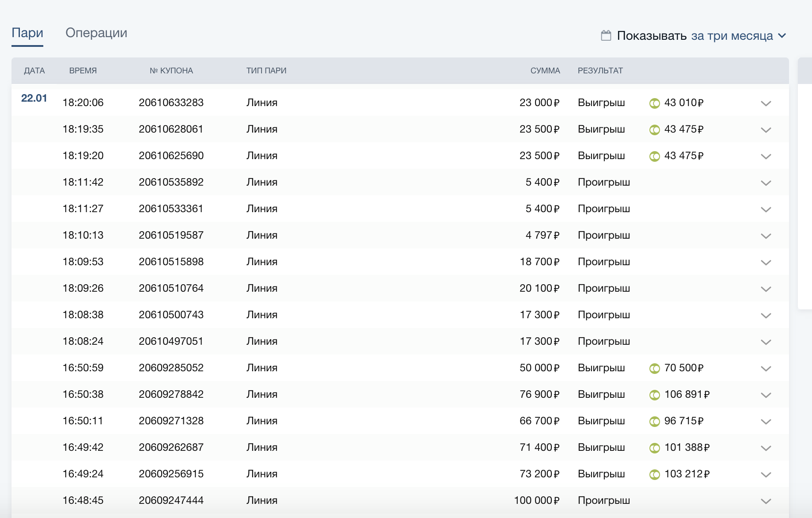Expand details for coupon 20610633283
This screenshot has height=518, width=812.
pyautogui.click(x=766, y=103)
